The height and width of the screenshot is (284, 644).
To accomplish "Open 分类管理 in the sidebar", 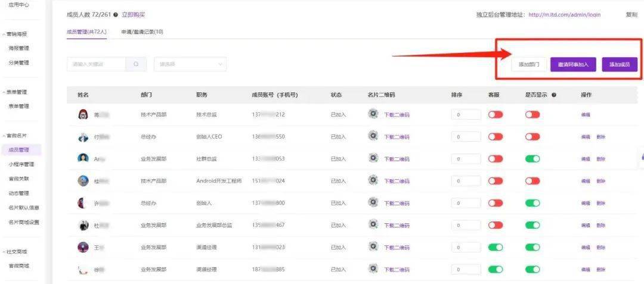I will [19, 63].
